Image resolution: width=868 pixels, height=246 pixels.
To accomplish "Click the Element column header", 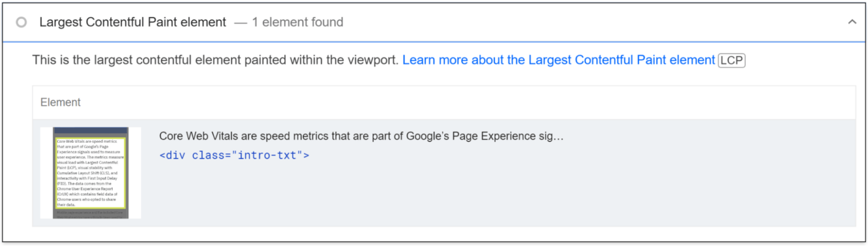I will (x=60, y=102).
